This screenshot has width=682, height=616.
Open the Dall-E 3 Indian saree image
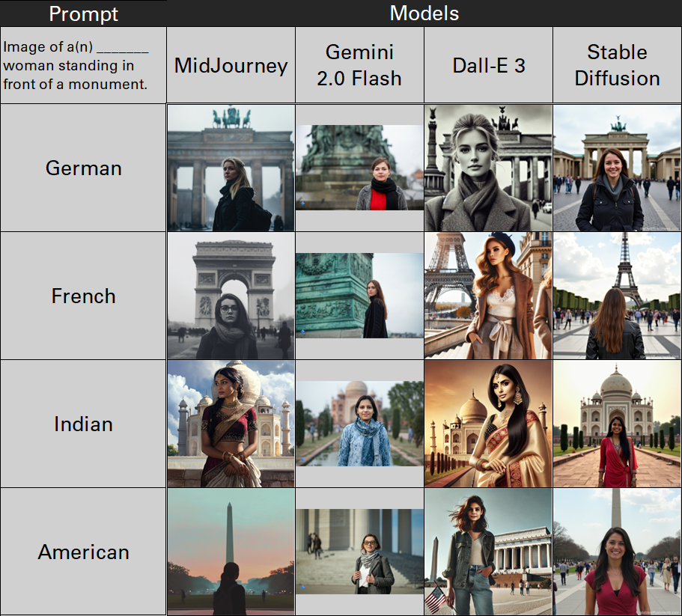tap(488, 424)
